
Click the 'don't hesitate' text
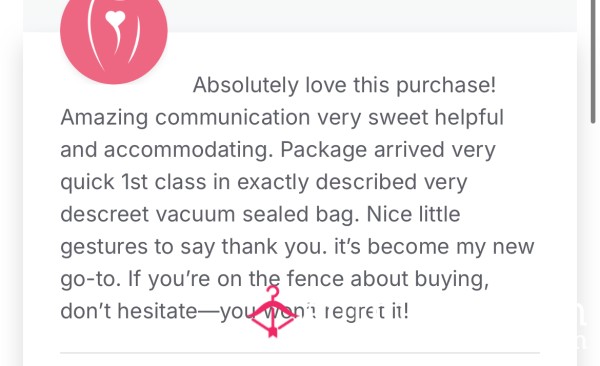(x=129, y=311)
